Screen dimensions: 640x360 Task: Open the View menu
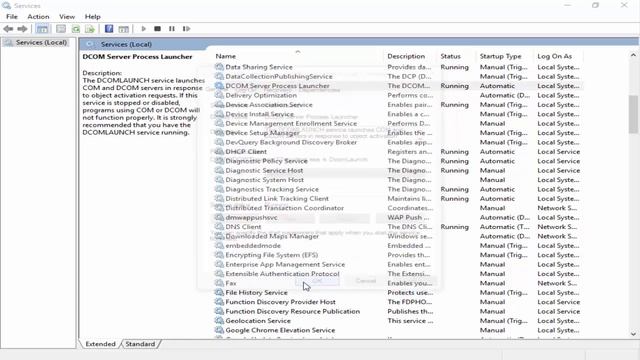click(x=67, y=17)
